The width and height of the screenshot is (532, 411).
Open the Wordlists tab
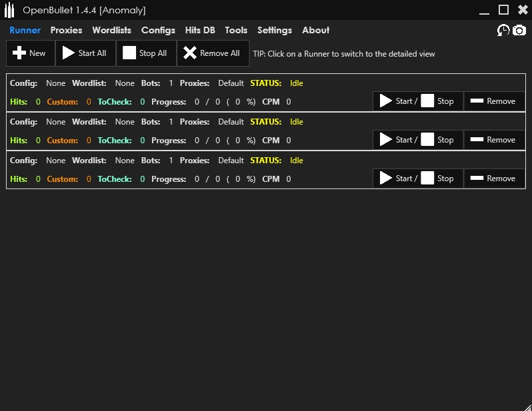pos(111,30)
